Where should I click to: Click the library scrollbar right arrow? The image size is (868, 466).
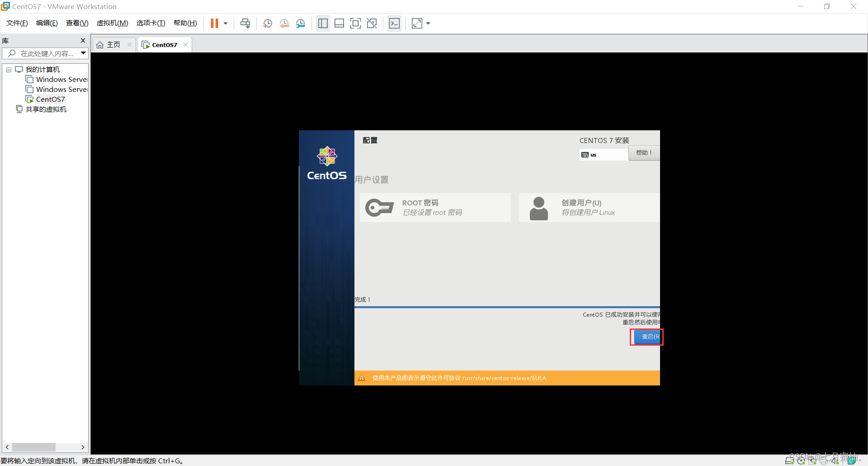coord(83,447)
